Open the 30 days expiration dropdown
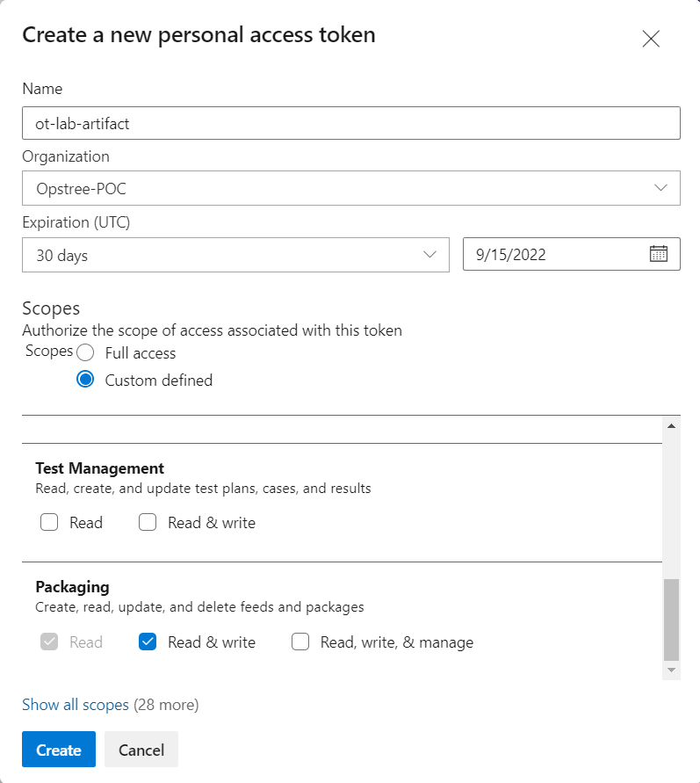The height and width of the screenshot is (783, 700). pos(235,255)
